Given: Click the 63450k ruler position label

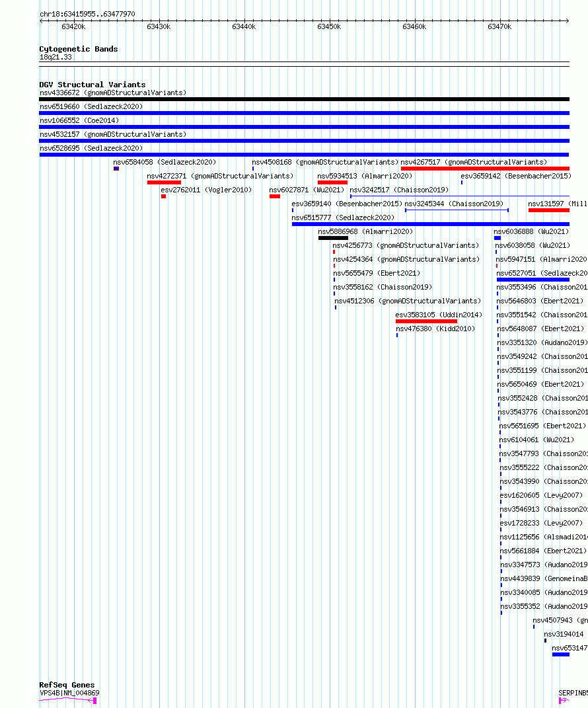Looking at the screenshot, I should (x=329, y=27).
